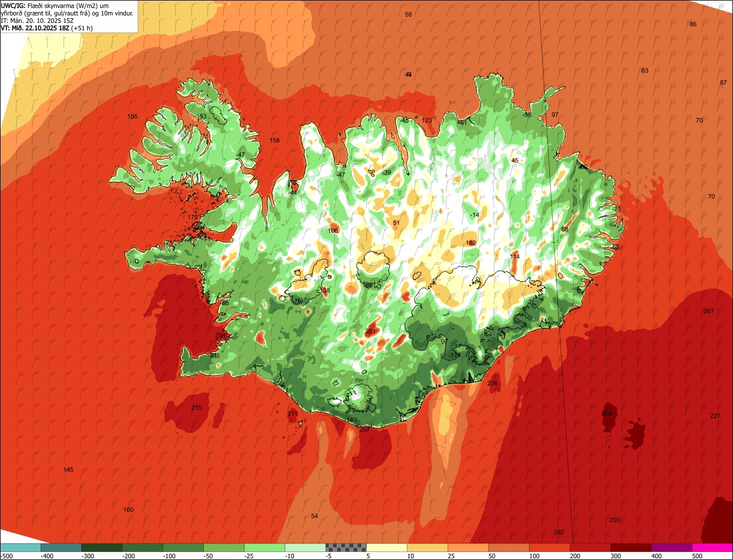Click the map value '123' on the north coast

[x=427, y=120]
